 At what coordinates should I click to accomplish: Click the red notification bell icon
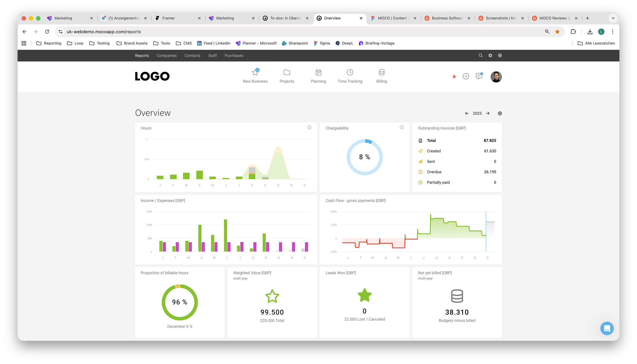tap(454, 76)
